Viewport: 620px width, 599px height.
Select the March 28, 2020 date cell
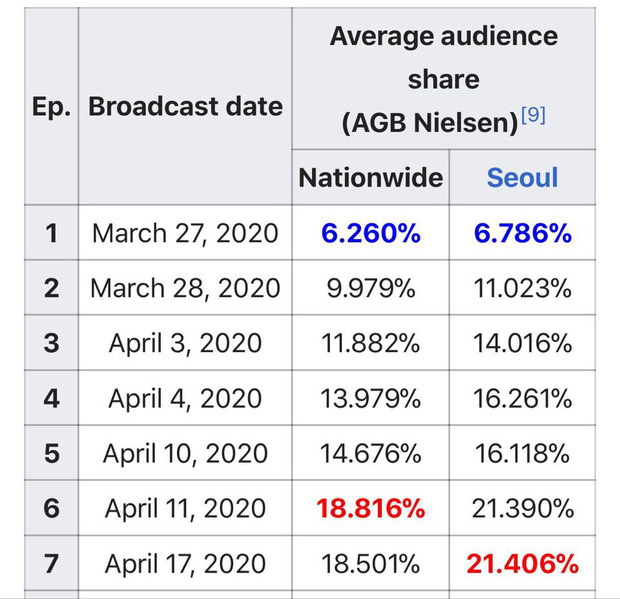coord(185,288)
